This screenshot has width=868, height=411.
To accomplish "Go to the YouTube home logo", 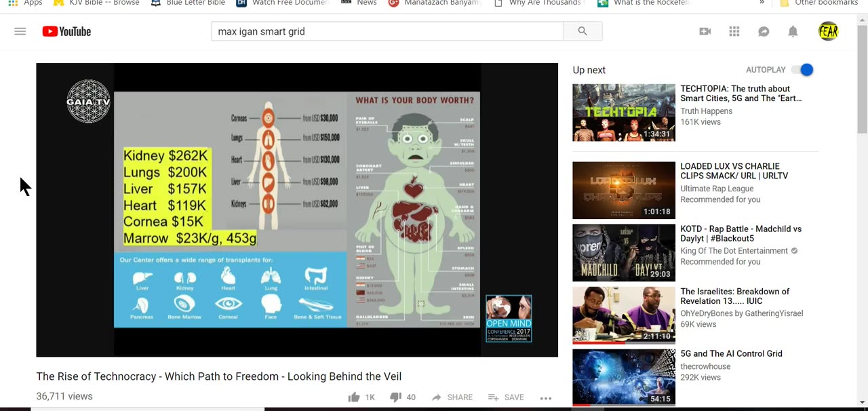I will 66,31.
